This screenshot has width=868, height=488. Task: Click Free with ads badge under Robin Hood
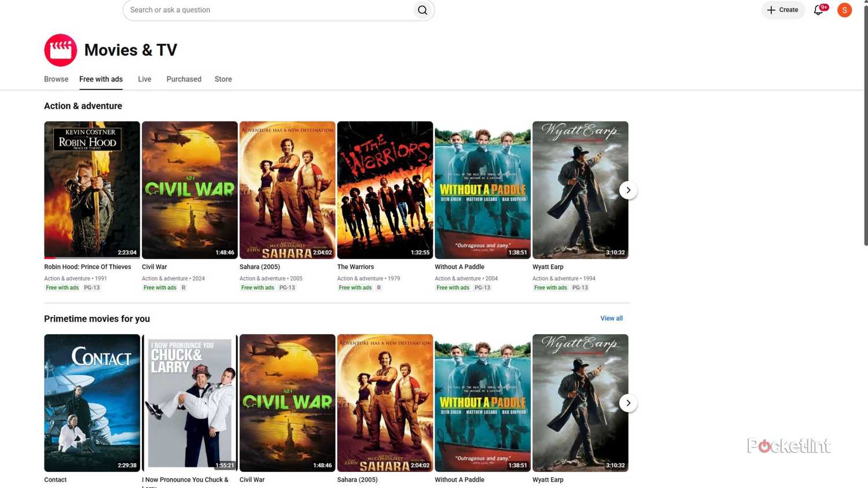[x=62, y=288]
